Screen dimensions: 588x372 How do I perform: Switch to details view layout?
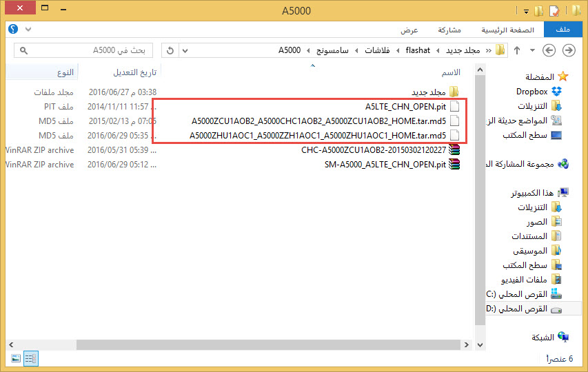pyautogui.click(x=31, y=358)
